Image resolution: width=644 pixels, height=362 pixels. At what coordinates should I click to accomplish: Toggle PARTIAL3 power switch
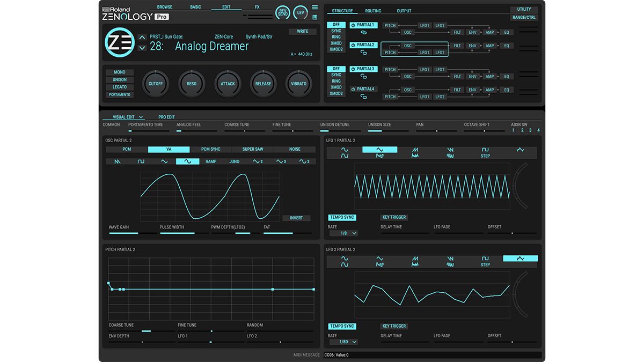point(353,69)
